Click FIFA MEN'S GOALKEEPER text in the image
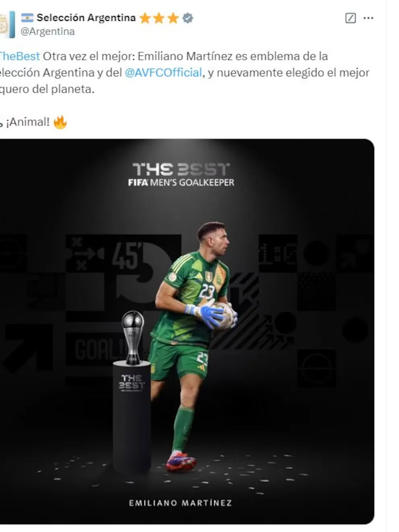The width and height of the screenshot is (399, 532). 181,183
